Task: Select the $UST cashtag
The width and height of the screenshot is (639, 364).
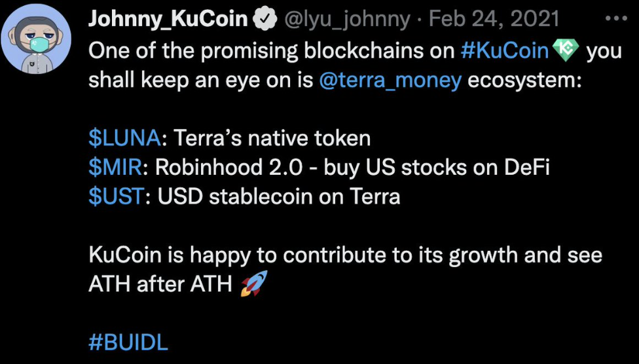Action: tap(116, 197)
